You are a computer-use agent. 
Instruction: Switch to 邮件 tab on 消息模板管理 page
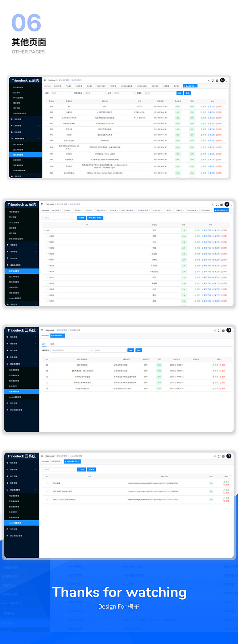[44, 344]
